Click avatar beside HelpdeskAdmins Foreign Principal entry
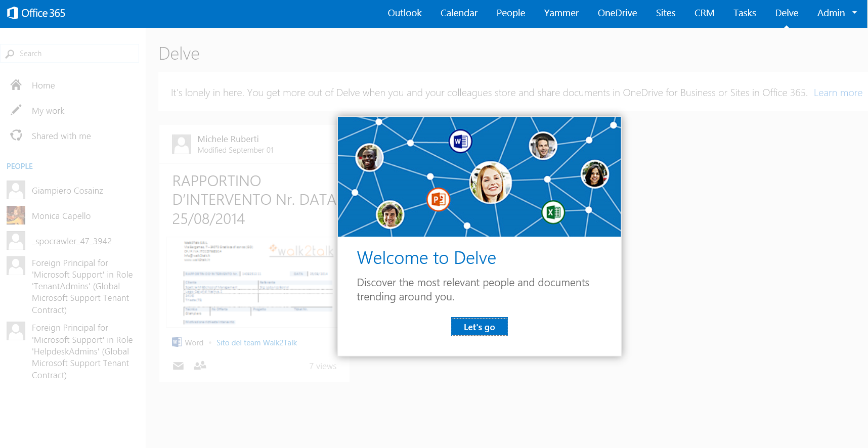 16,331
